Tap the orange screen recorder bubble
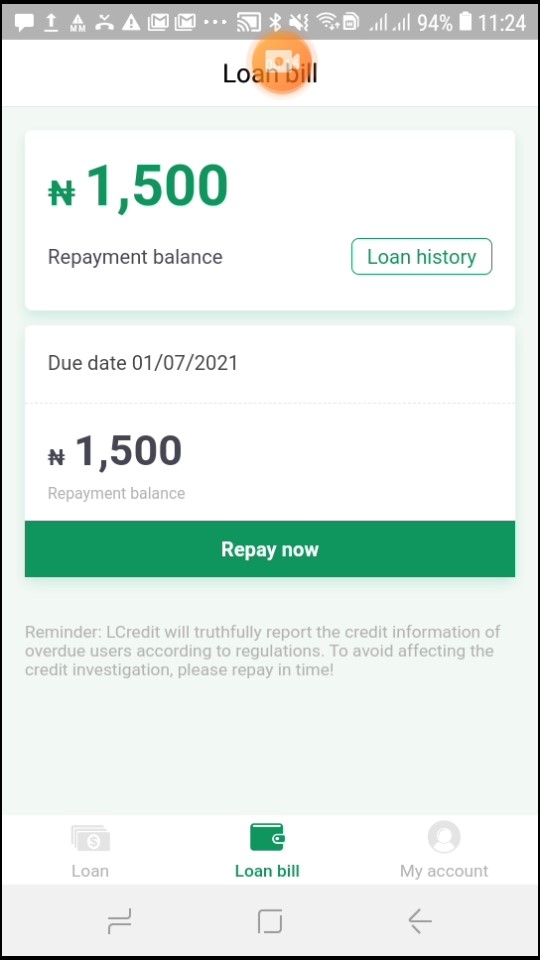 tap(282, 62)
